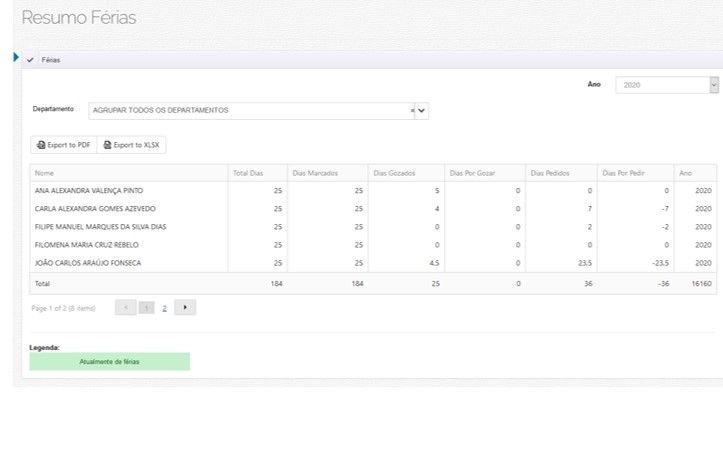Click the current page 1 button
The image size is (723, 466).
147,307
